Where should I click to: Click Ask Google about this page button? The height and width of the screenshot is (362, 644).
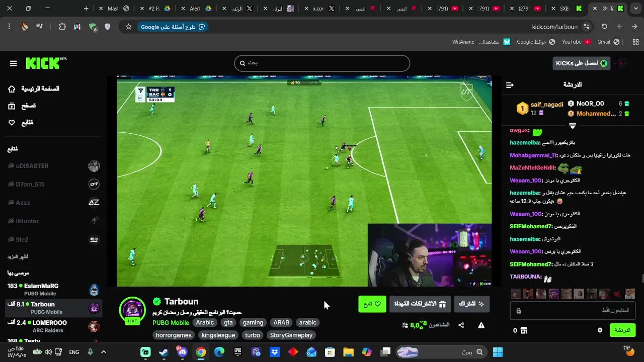[173, 27]
